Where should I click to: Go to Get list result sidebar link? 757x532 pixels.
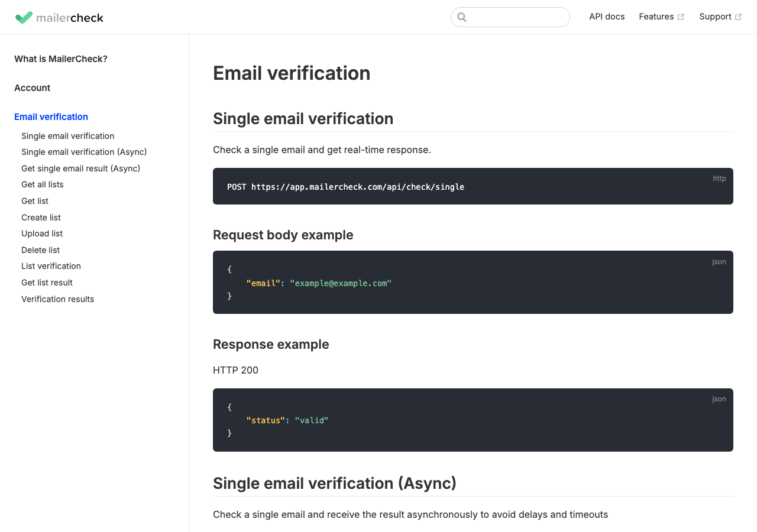point(47,283)
